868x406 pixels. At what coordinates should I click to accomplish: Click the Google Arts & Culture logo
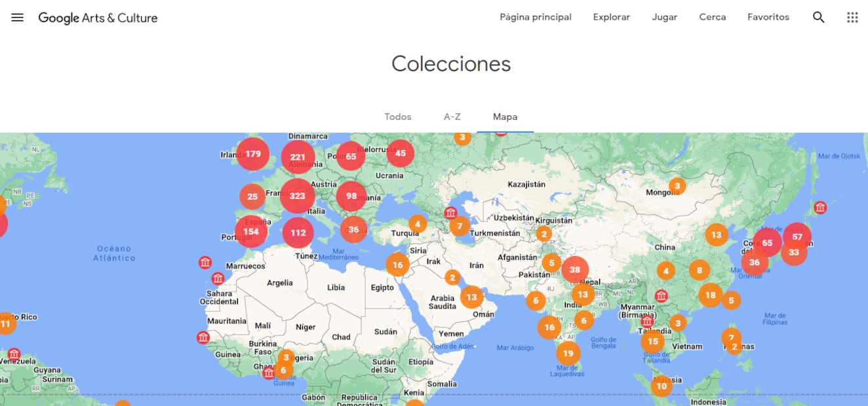98,18
